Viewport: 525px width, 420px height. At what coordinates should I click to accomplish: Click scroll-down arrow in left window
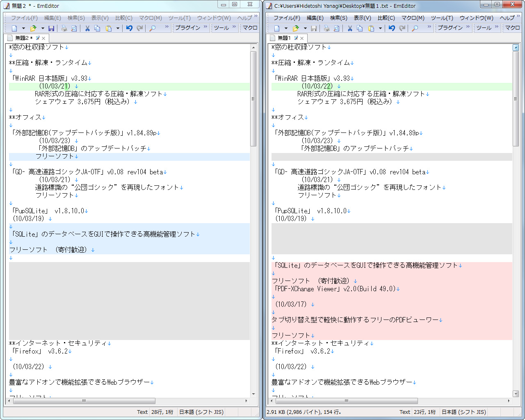click(253, 394)
